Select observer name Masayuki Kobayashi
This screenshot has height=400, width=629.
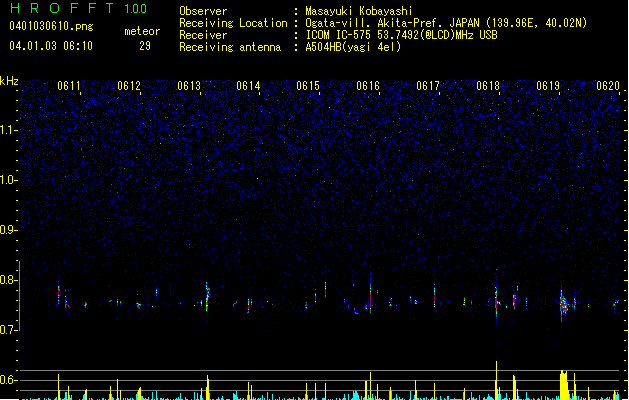[359, 11]
